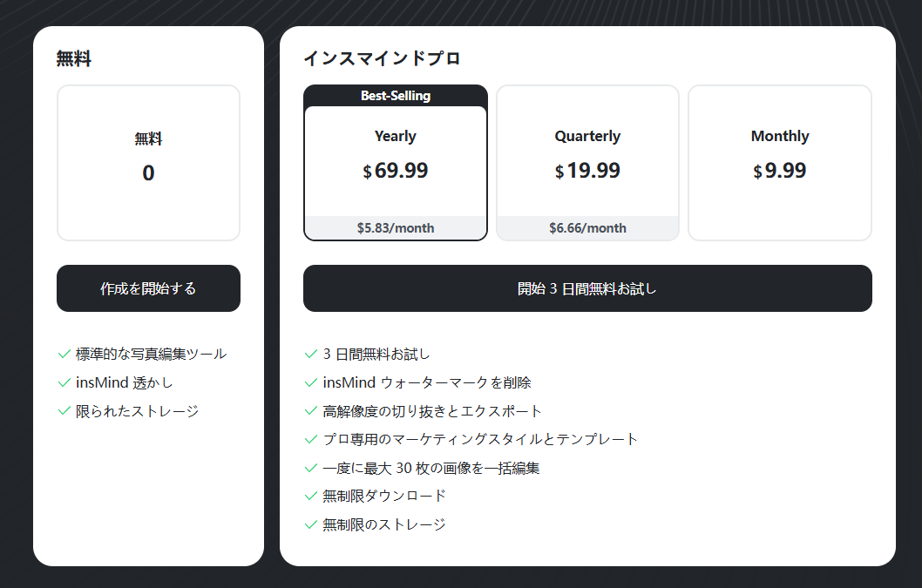Click the $6.66/month label under Quarterly

(587, 227)
